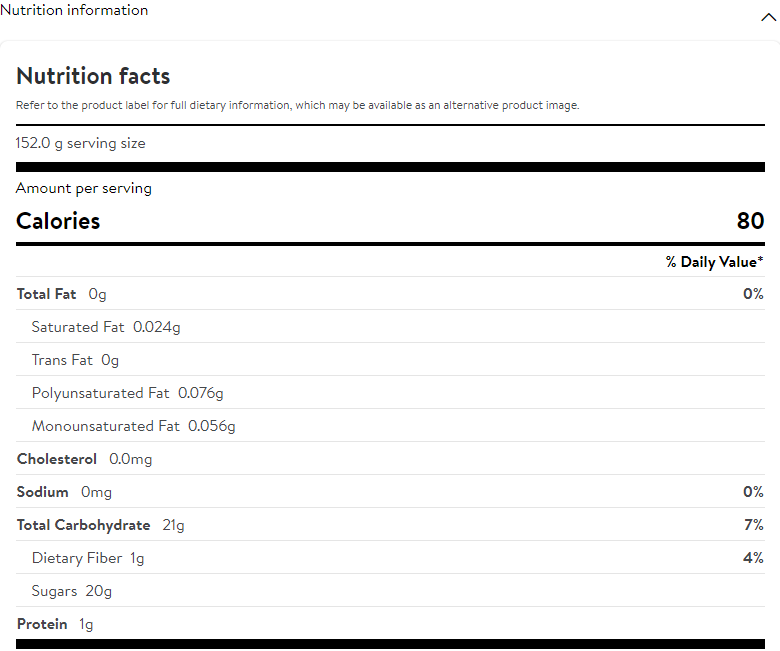Click the Nutrition information section header
This screenshot has height=651, width=780.
tap(74, 10)
